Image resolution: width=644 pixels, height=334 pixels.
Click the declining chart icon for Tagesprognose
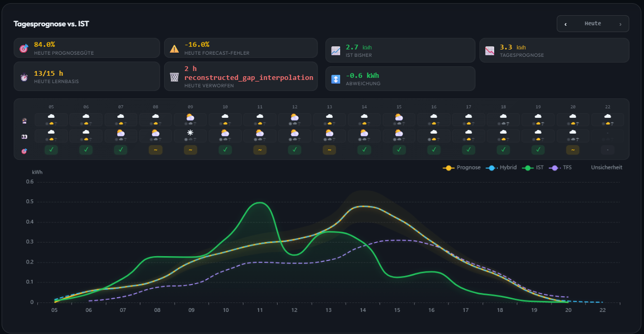point(490,51)
